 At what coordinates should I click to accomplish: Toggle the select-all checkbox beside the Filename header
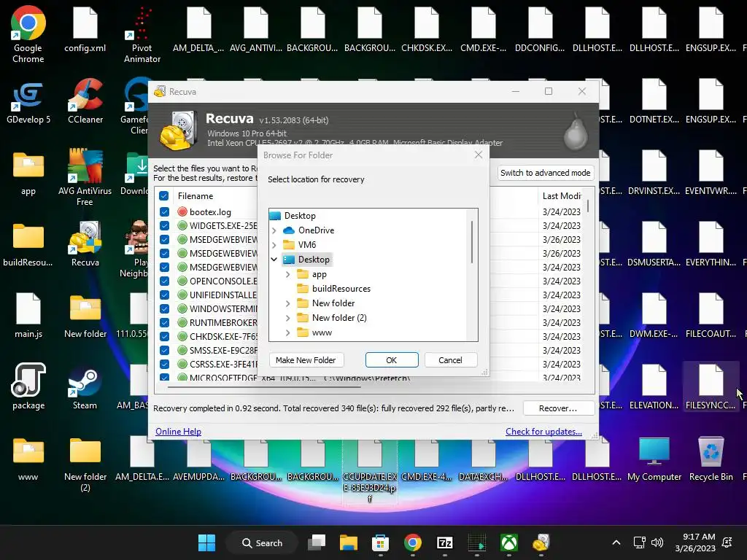coord(164,195)
